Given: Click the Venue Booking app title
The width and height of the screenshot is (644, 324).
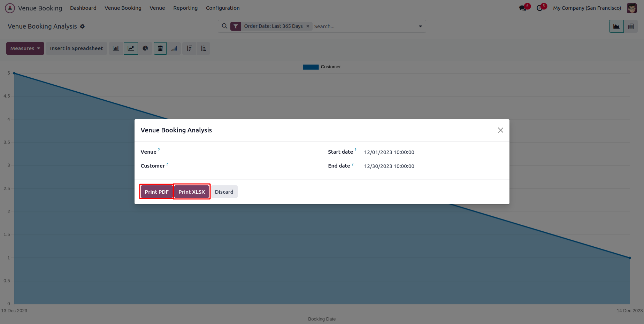Looking at the screenshot, I should (x=40, y=8).
